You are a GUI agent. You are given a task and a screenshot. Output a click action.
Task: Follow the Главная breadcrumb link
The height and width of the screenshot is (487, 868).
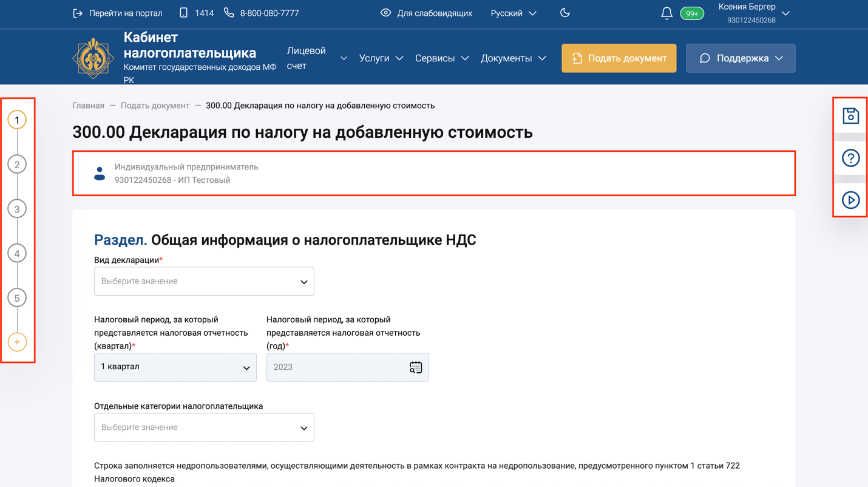[x=87, y=105]
